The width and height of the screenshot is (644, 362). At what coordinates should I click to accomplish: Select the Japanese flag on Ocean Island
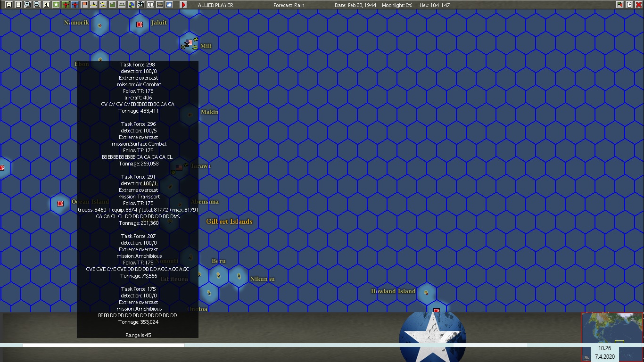60,204
